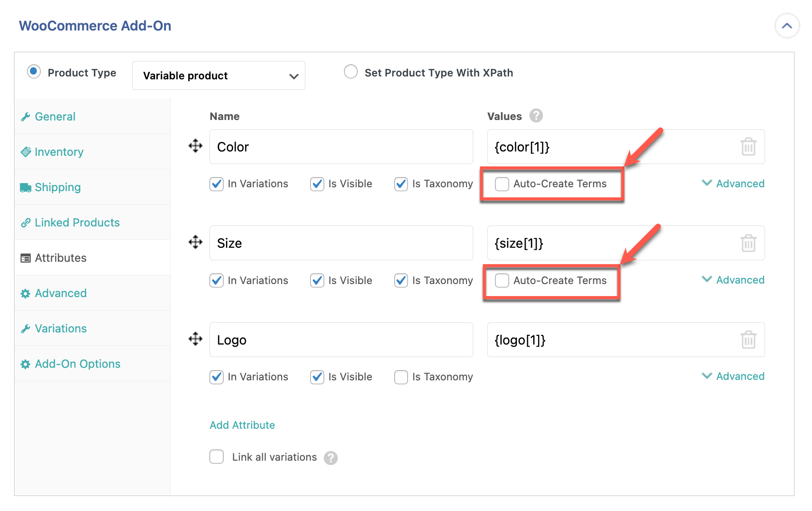Click the Inventory tag icon
The image size is (812, 511).
[26, 152]
